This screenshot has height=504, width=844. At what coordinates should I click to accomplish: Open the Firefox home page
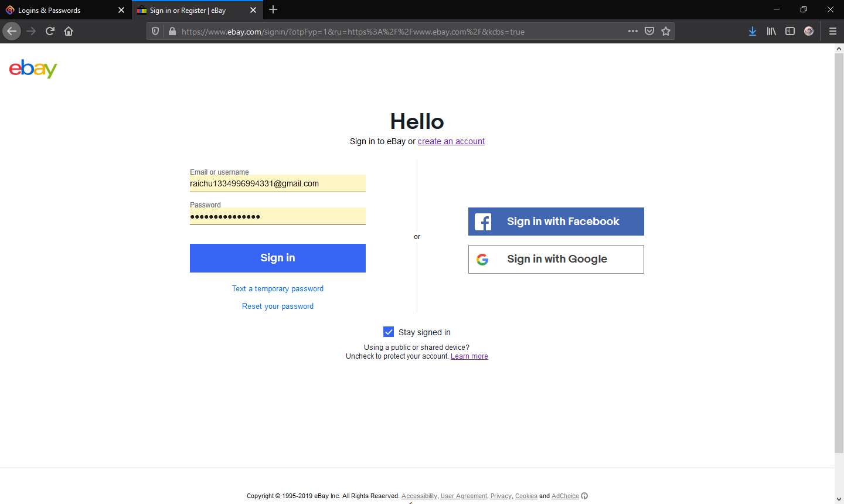click(69, 31)
